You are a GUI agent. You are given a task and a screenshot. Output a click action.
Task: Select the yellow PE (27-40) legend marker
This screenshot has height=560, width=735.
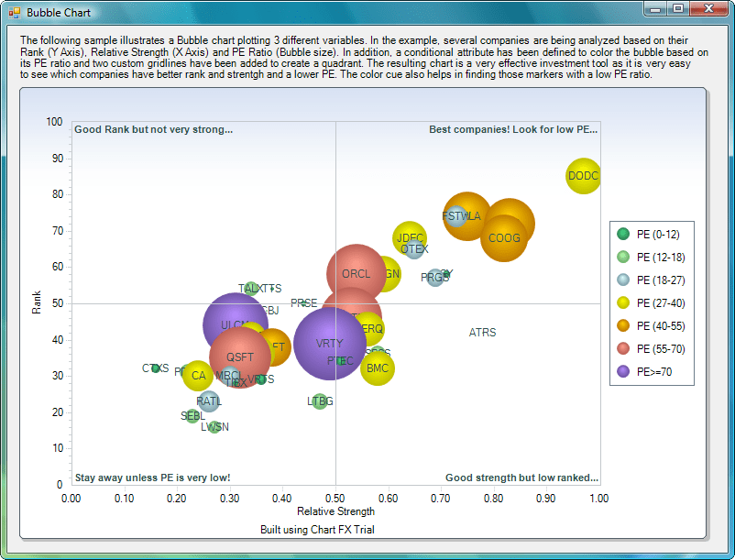tap(624, 302)
